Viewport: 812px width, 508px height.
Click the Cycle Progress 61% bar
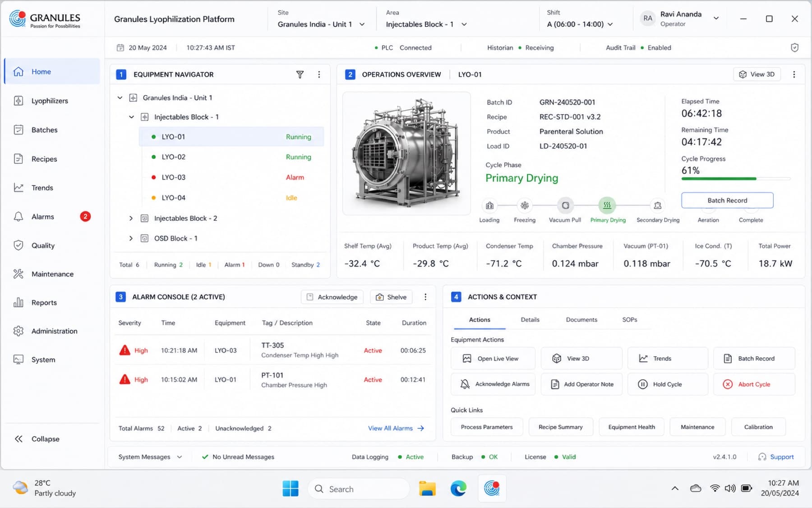point(736,179)
